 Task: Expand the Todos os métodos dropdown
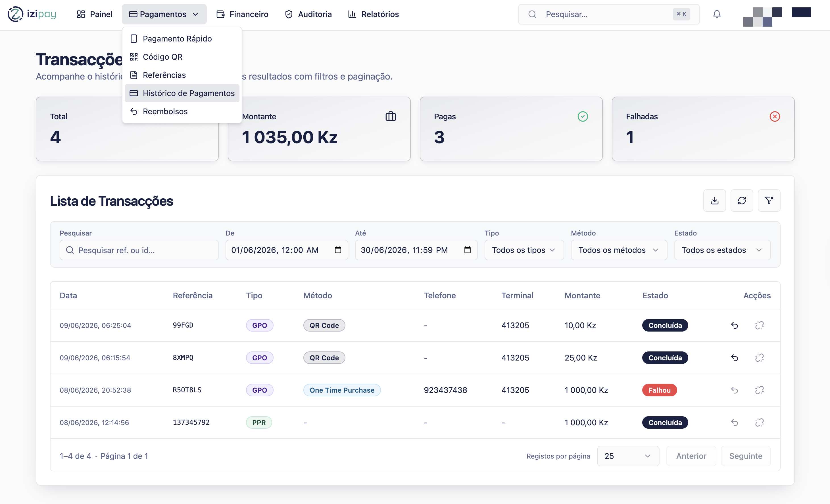[619, 250]
